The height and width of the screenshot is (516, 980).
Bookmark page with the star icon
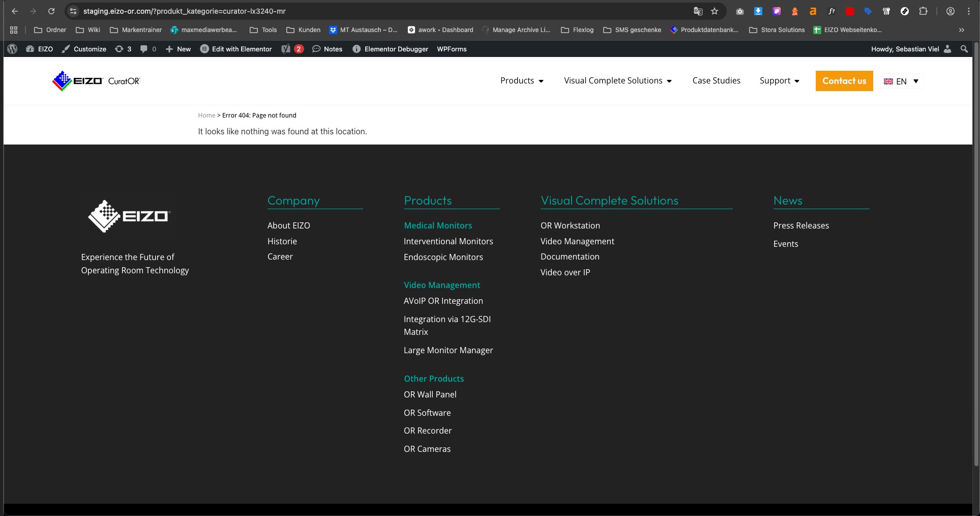coord(715,11)
